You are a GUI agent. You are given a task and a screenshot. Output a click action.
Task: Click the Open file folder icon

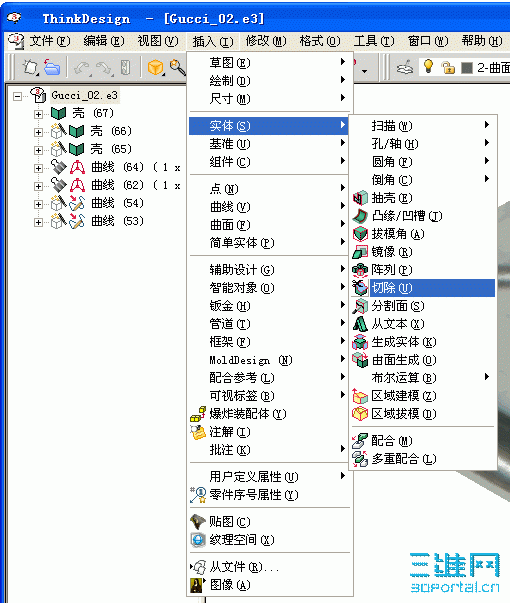pyautogui.click(x=52, y=67)
